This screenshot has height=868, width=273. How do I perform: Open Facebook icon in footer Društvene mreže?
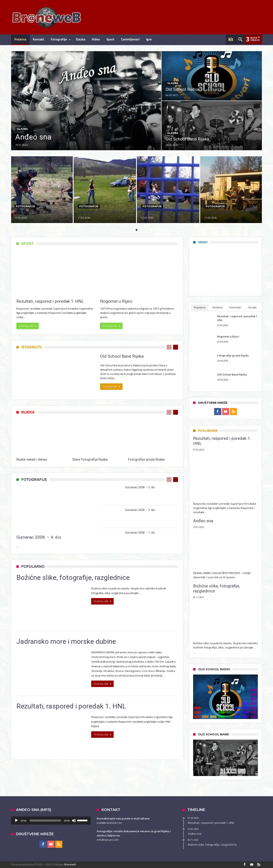click(43, 844)
